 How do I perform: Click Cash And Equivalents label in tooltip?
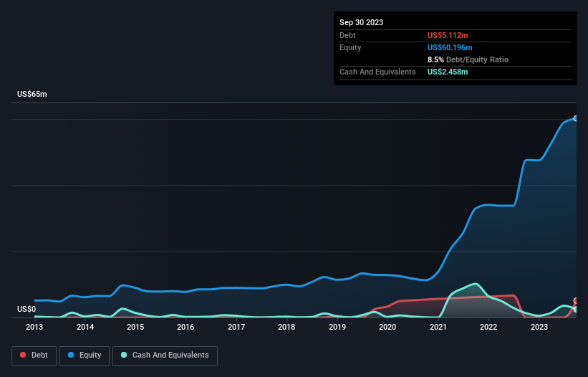point(377,72)
